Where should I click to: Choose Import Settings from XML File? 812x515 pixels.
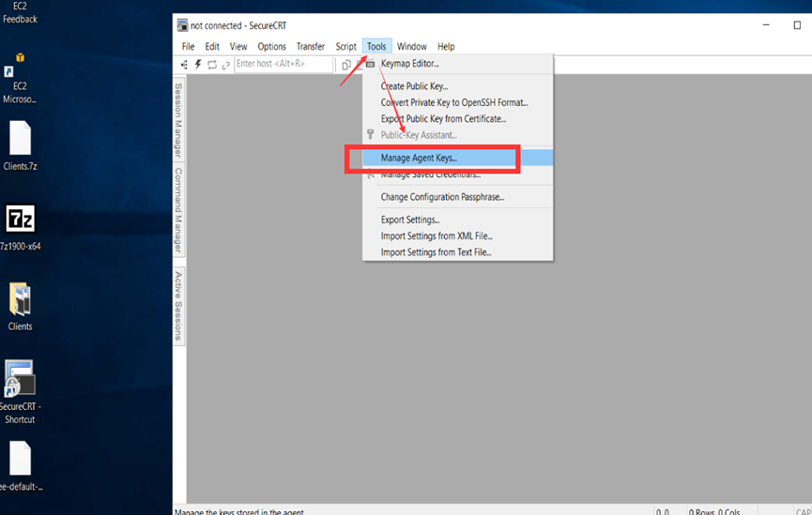[436, 236]
